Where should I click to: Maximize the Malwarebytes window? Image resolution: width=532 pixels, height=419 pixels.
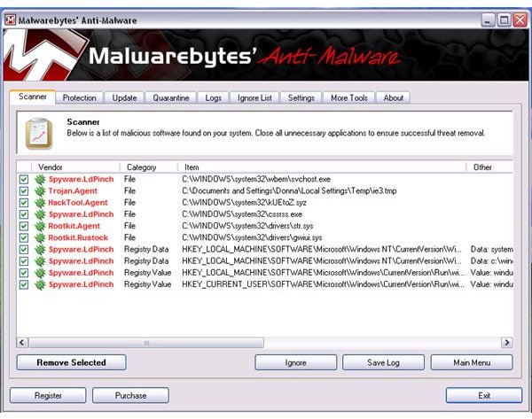tap(504, 20)
